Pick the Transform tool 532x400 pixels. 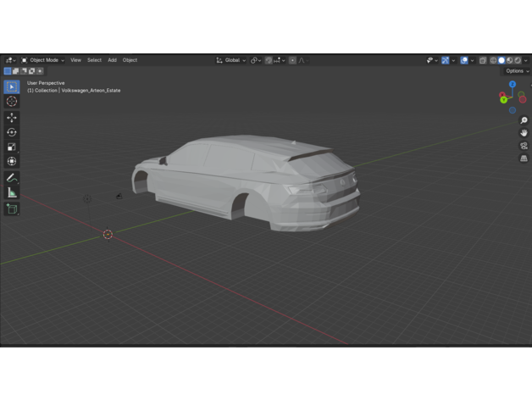coord(12,161)
